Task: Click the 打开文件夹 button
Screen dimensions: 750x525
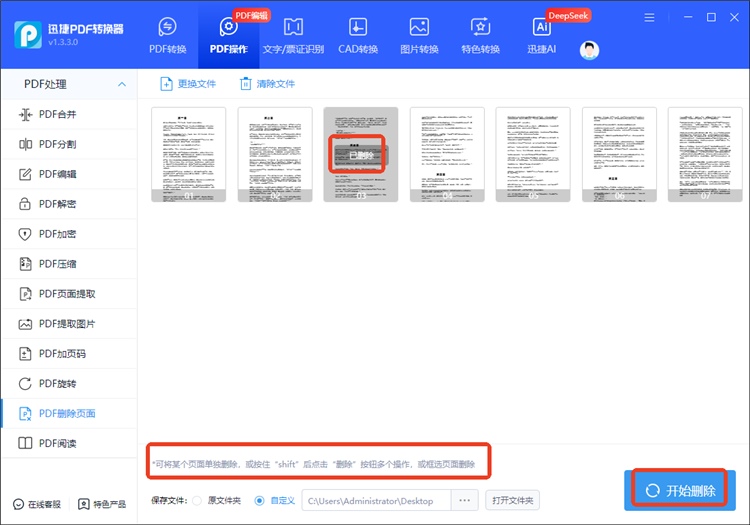Action: tap(512, 500)
